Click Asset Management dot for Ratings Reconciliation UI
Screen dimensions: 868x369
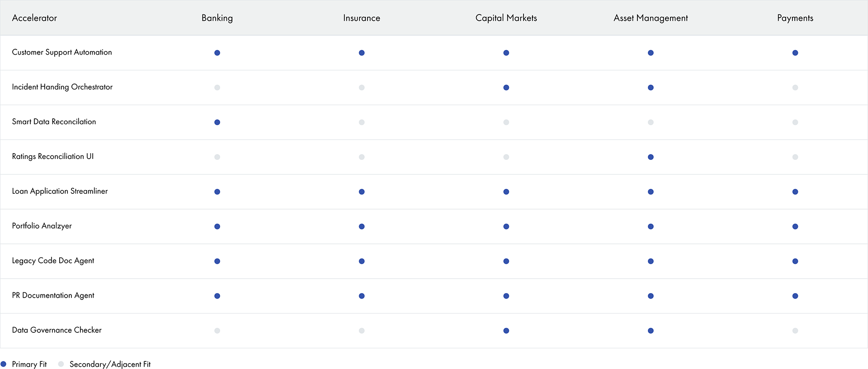(651, 157)
